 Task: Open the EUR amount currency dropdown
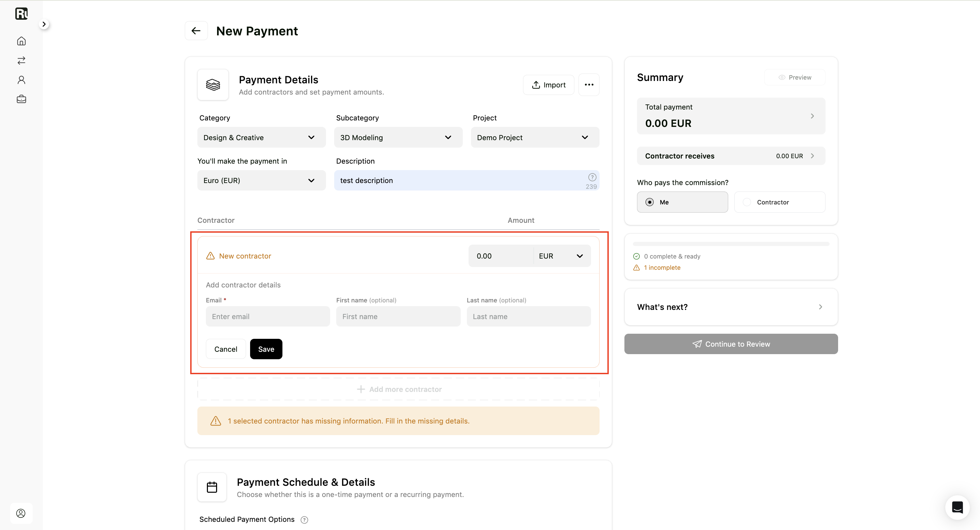pyautogui.click(x=561, y=256)
